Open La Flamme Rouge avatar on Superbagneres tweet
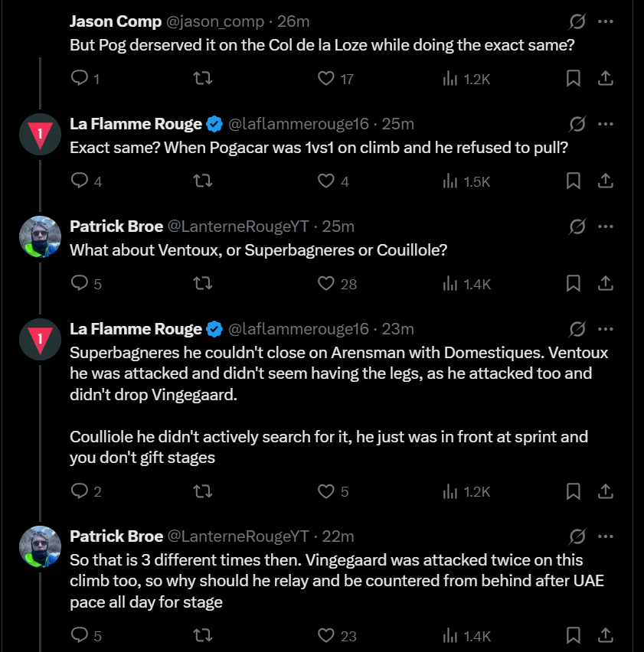 point(40,340)
